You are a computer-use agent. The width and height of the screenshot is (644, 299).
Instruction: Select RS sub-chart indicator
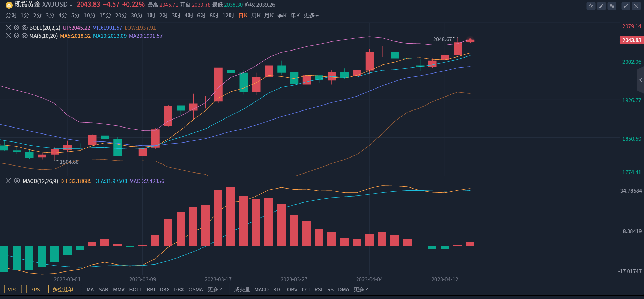(x=330, y=290)
